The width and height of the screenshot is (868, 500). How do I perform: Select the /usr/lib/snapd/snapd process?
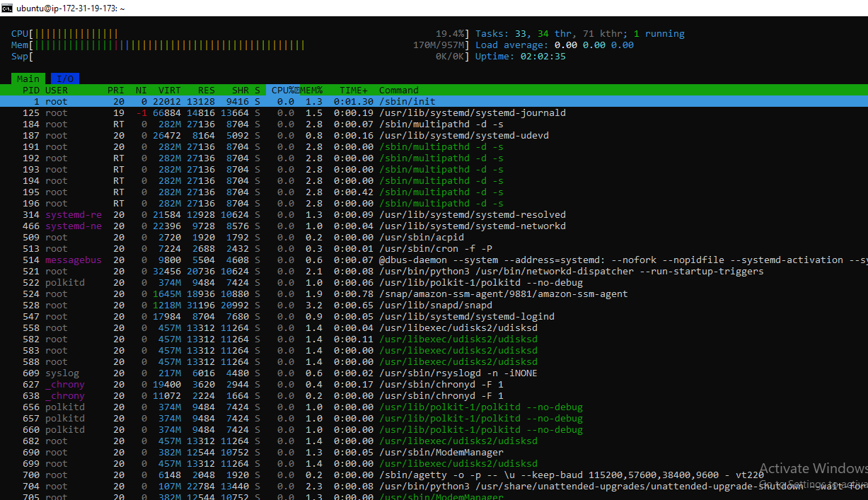pos(434,305)
